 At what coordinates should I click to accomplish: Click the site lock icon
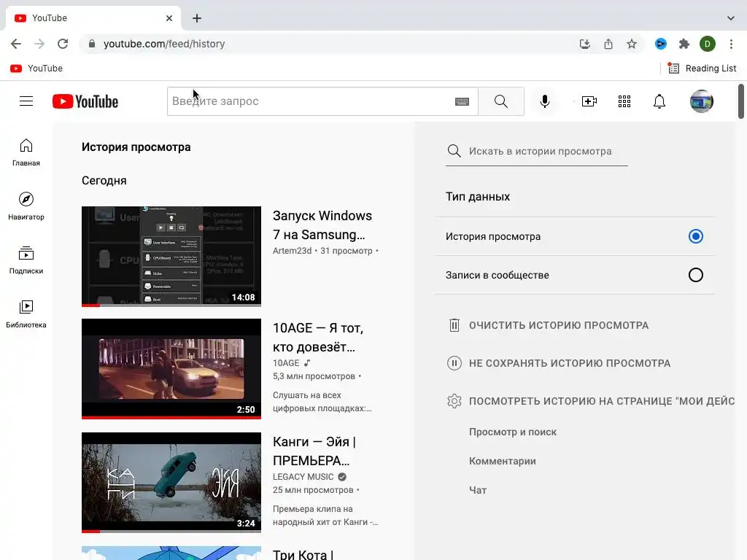click(92, 44)
